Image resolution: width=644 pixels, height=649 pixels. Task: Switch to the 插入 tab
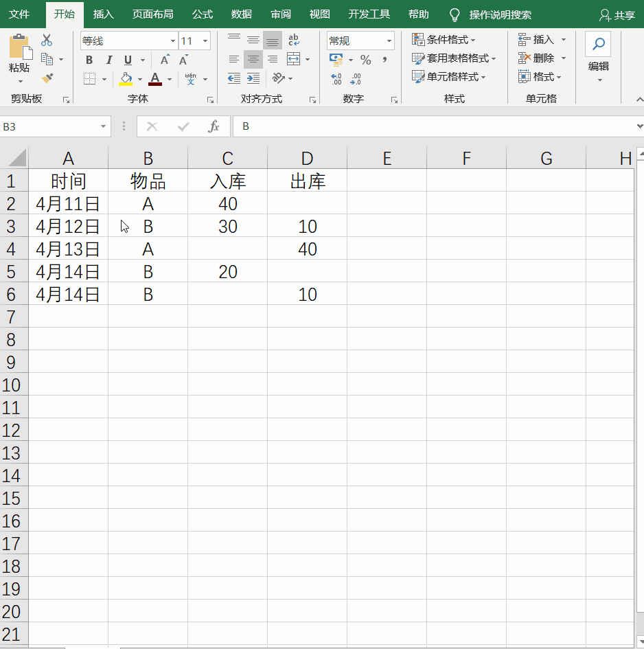tap(104, 14)
